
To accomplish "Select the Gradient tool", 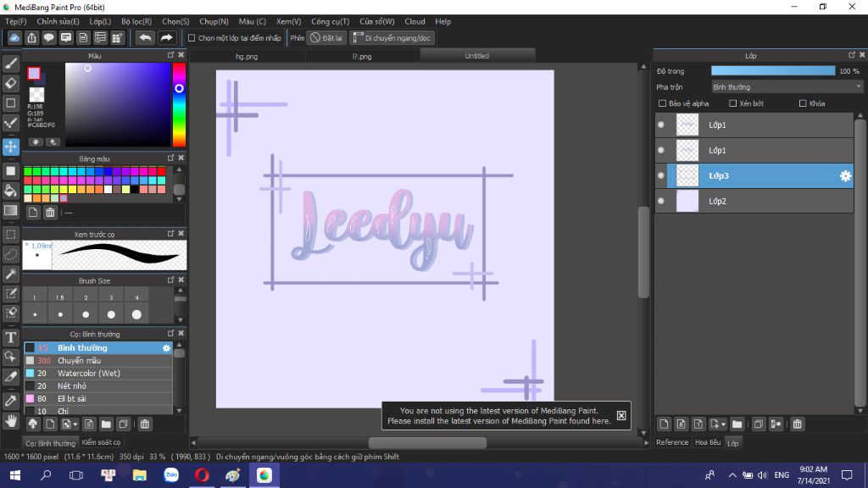I will (10, 211).
